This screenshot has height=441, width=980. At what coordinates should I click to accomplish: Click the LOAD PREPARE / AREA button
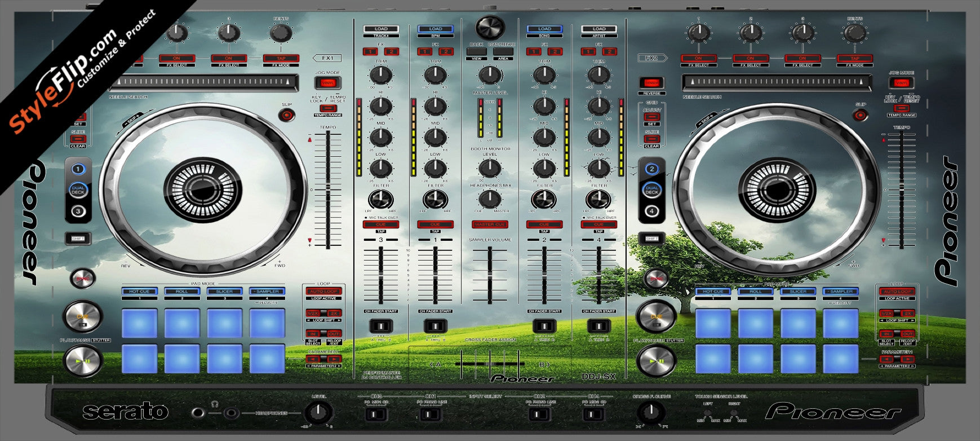coord(503,51)
